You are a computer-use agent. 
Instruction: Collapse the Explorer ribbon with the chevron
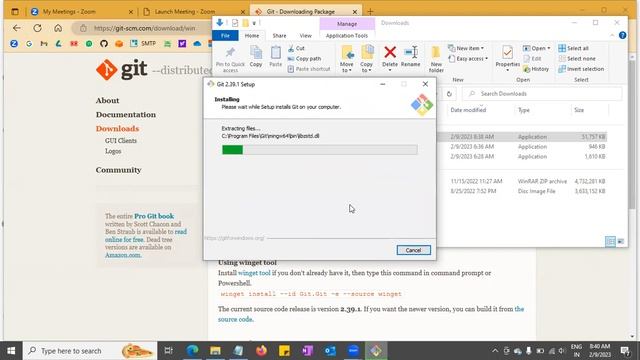pos(612,36)
